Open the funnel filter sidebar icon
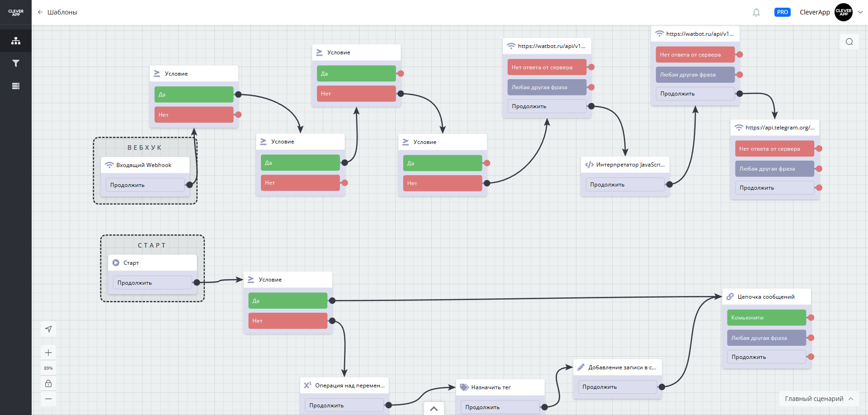The height and width of the screenshot is (415, 868). coord(16,63)
